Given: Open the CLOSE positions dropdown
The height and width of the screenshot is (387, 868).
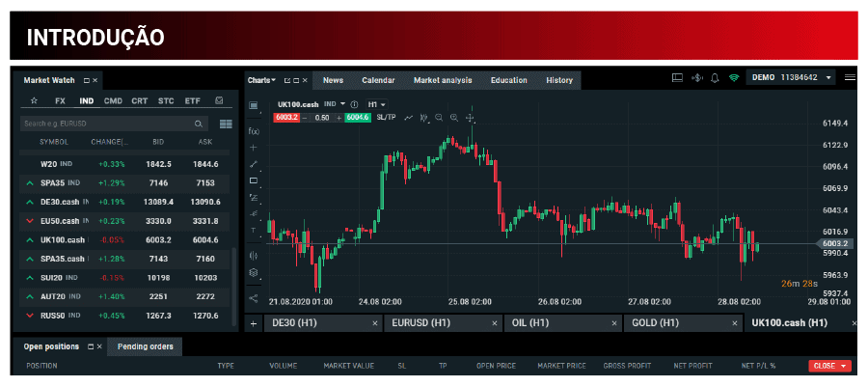Looking at the screenshot, I should 830,366.
